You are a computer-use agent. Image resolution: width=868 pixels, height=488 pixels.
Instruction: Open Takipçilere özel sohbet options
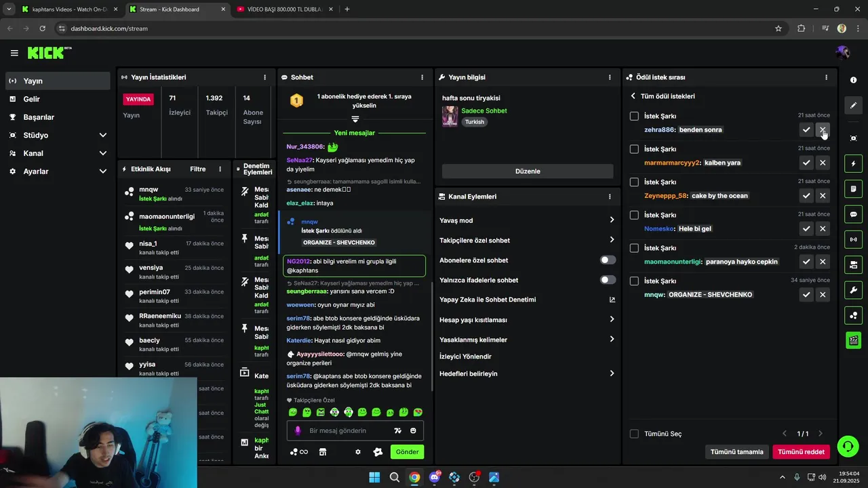point(528,240)
